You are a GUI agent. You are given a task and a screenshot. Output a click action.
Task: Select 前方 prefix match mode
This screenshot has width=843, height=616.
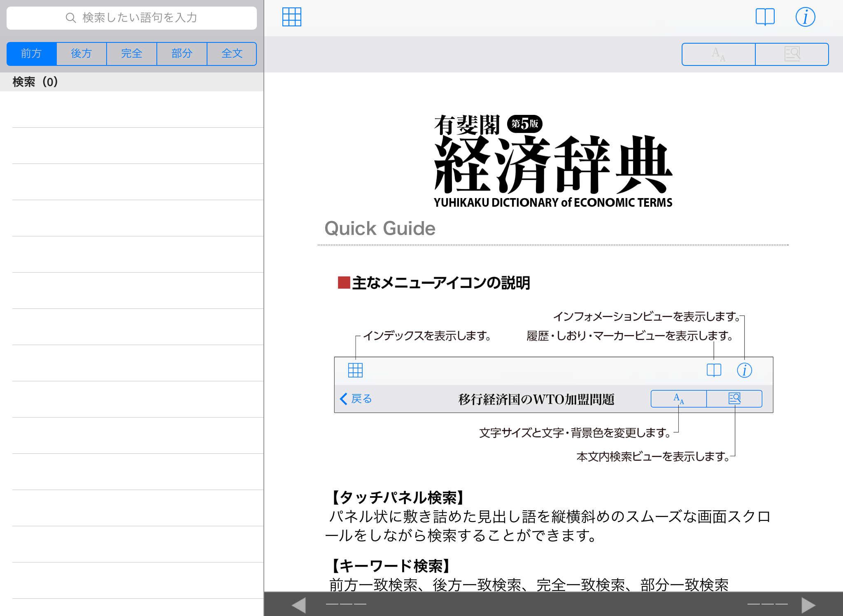(x=32, y=54)
